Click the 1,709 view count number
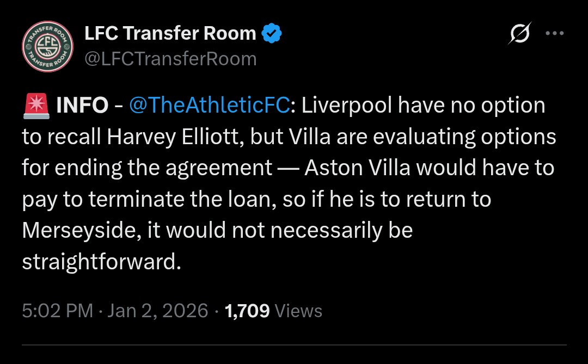Viewport: 588px width, 364px height. [x=247, y=311]
